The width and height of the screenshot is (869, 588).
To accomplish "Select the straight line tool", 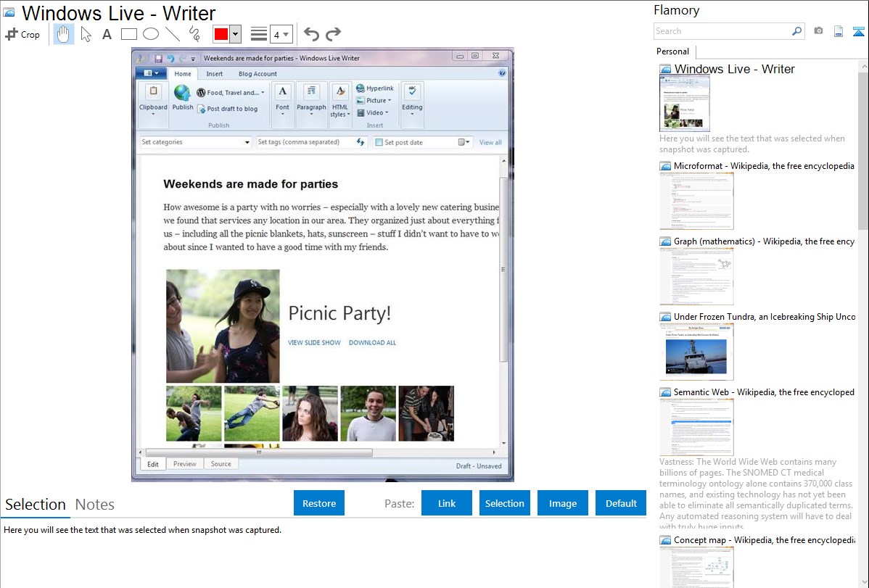I will coord(172,34).
